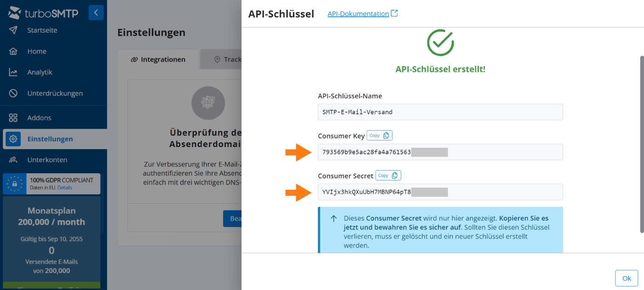644x290 pixels.
Task: Click the API-Schlüssel-Name input field
Action: [440, 112]
